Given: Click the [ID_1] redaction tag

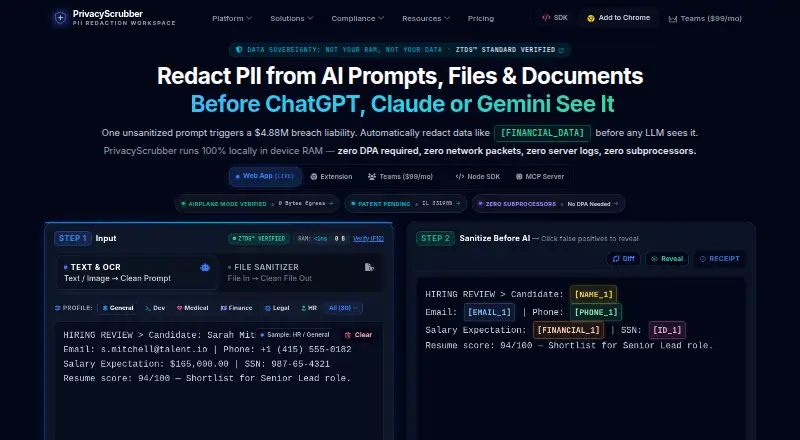Looking at the screenshot, I should (x=667, y=330).
